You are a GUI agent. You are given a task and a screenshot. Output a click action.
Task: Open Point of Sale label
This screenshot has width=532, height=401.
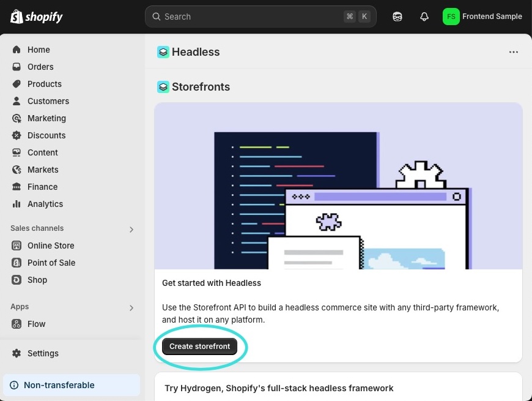point(51,263)
